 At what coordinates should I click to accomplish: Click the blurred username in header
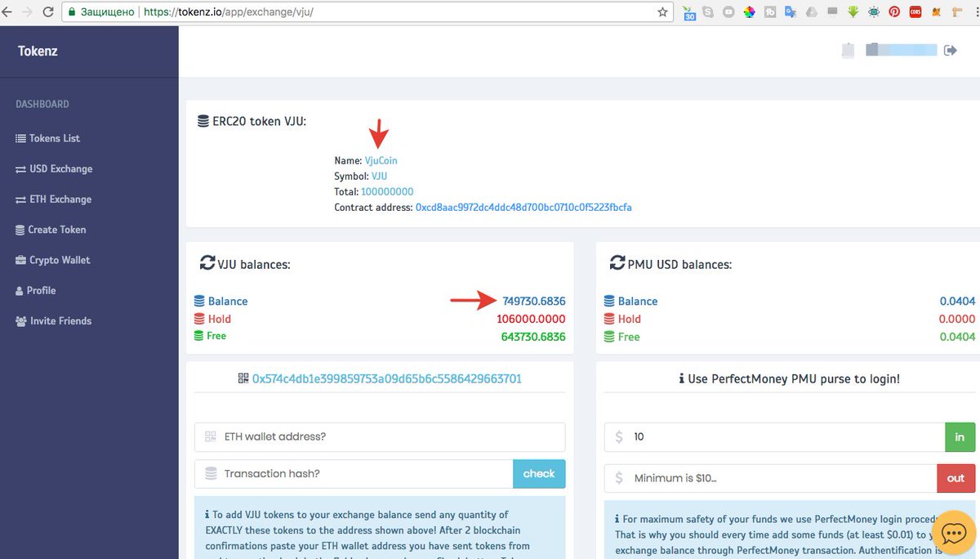(x=901, y=50)
